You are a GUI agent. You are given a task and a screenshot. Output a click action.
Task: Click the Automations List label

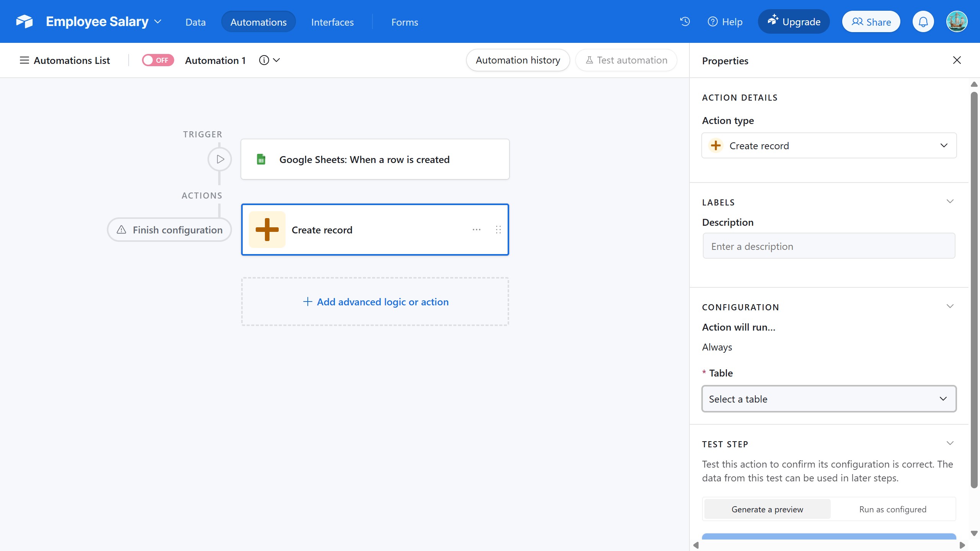tap(72, 60)
